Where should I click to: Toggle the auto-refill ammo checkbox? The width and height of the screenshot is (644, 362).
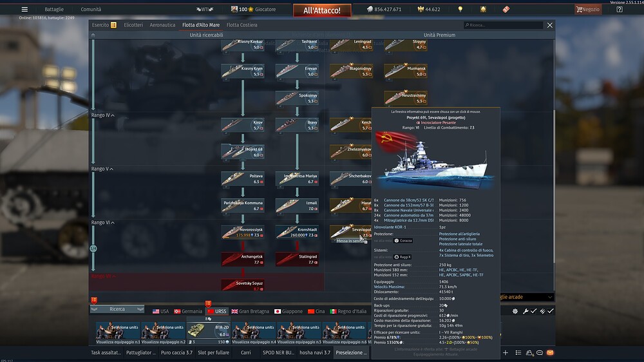click(x=551, y=312)
